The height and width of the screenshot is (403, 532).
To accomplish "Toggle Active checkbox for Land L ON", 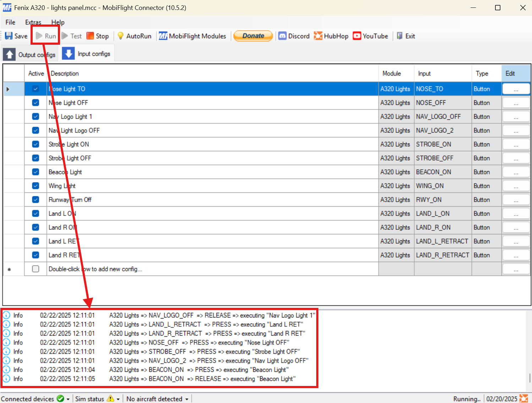I will (35, 213).
